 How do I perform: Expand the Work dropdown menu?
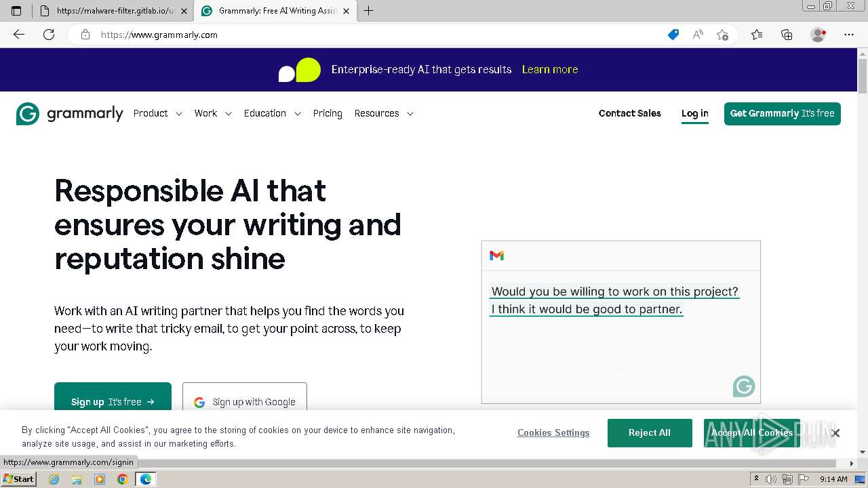click(213, 113)
